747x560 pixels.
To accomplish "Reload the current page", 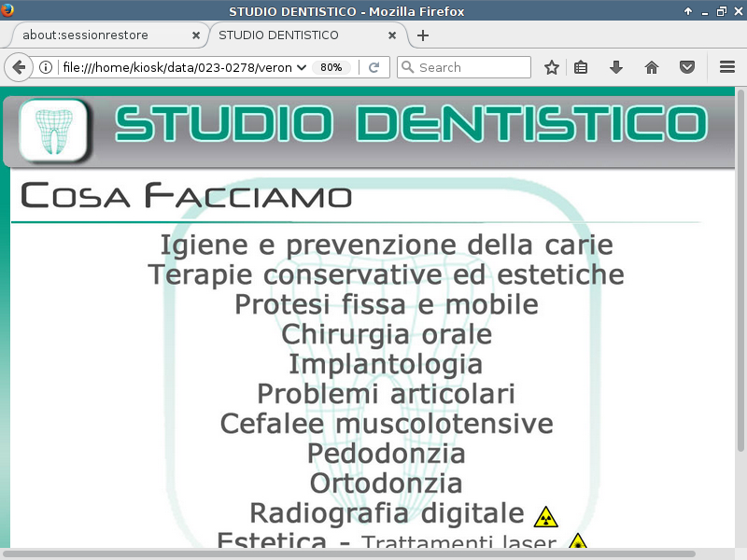I will [x=373, y=67].
